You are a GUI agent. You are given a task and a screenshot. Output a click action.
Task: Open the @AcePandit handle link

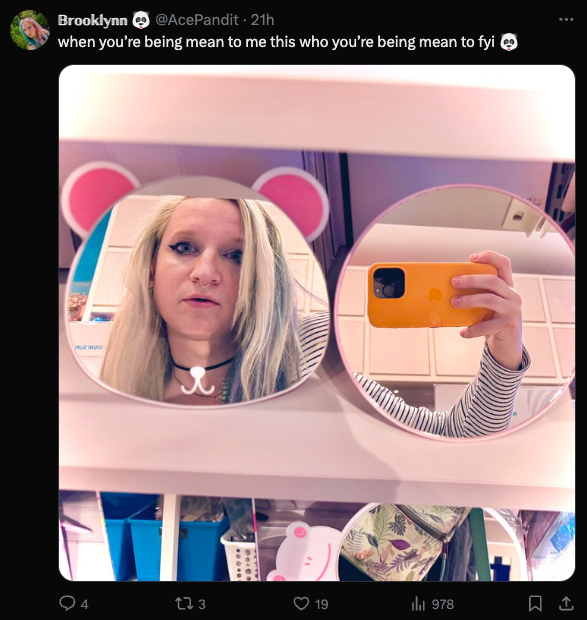click(196, 20)
